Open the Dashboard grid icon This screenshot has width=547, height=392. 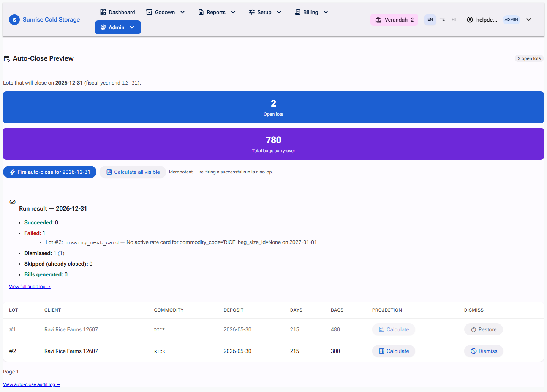103,12
